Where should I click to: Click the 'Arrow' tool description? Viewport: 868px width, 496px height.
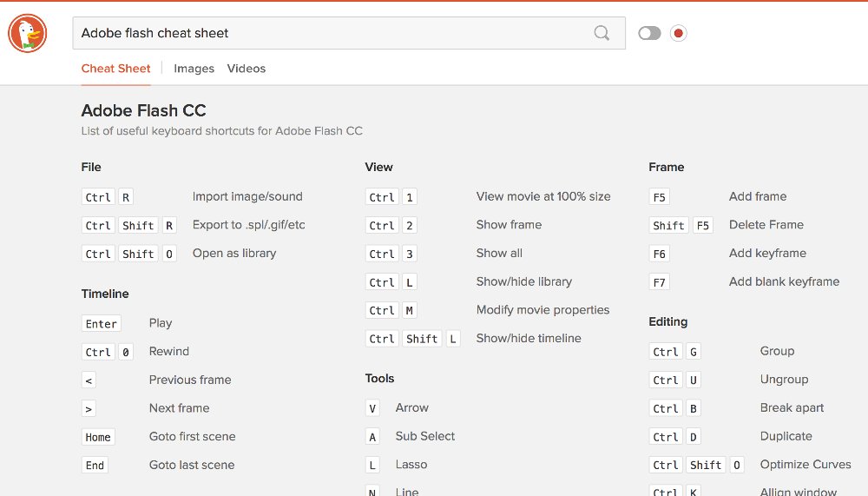(x=411, y=408)
